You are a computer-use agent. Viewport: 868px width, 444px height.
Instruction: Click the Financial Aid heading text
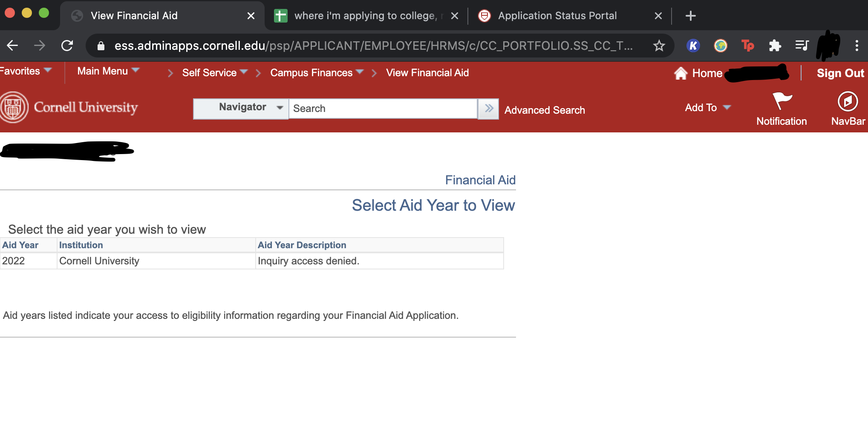point(480,180)
